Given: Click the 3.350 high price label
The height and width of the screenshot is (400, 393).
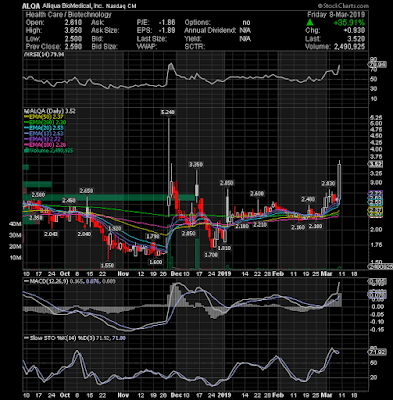Looking at the screenshot, I should click(x=196, y=164).
